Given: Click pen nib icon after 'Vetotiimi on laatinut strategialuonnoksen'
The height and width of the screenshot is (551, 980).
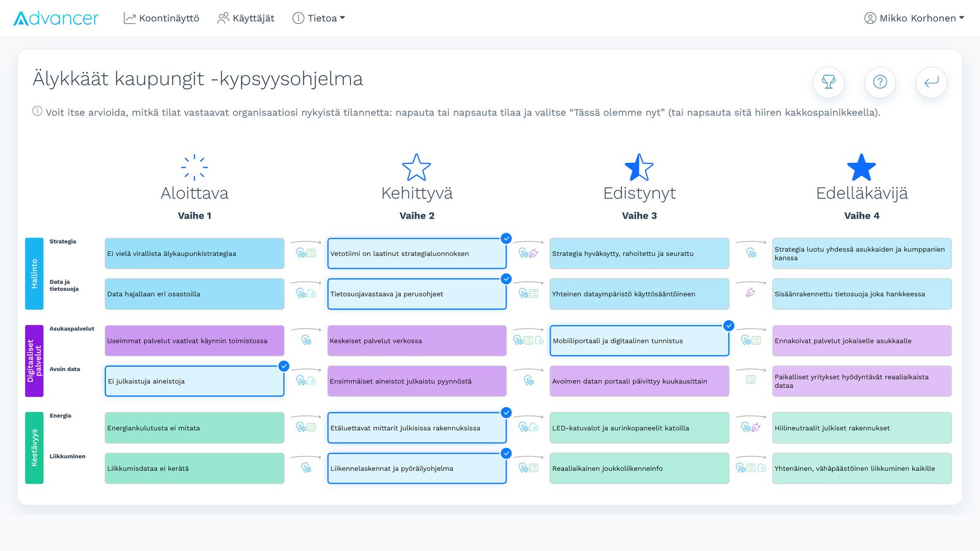Looking at the screenshot, I should coord(533,253).
